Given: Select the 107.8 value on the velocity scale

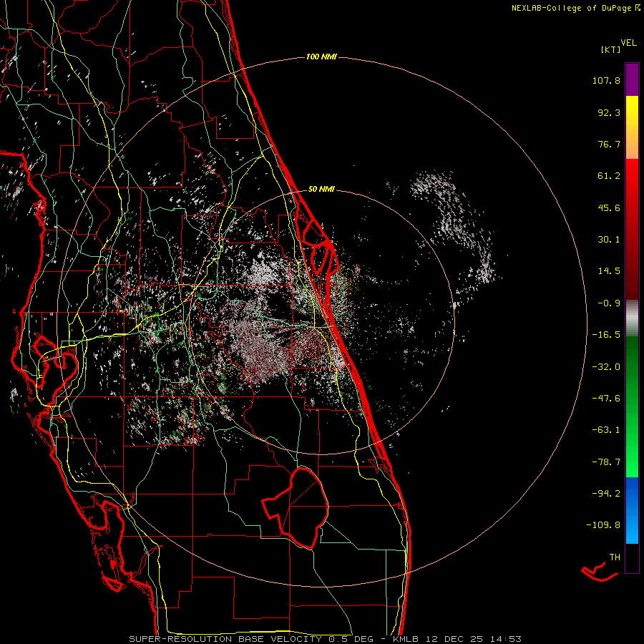Looking at the screenshot, I should coord(606,80).
